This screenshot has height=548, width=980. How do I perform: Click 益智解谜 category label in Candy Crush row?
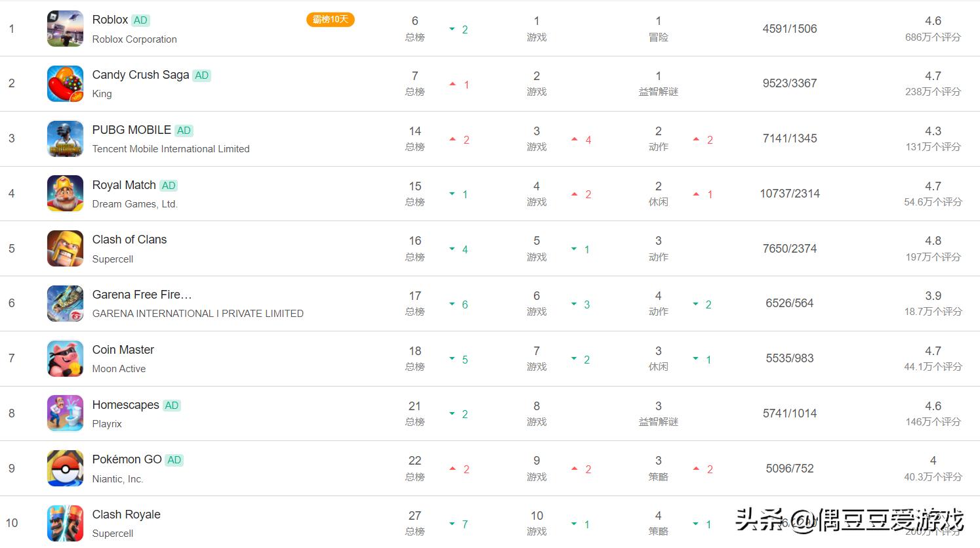click(x=659, y=92)
